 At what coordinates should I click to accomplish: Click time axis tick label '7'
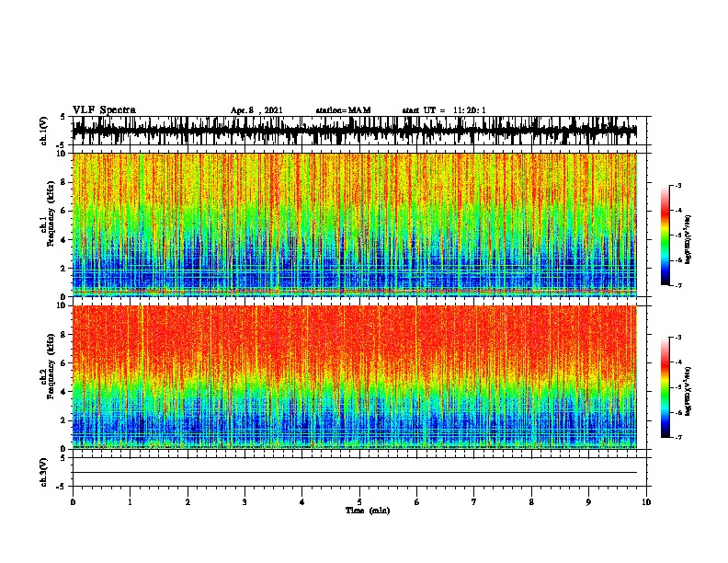[x=474, y=502]
